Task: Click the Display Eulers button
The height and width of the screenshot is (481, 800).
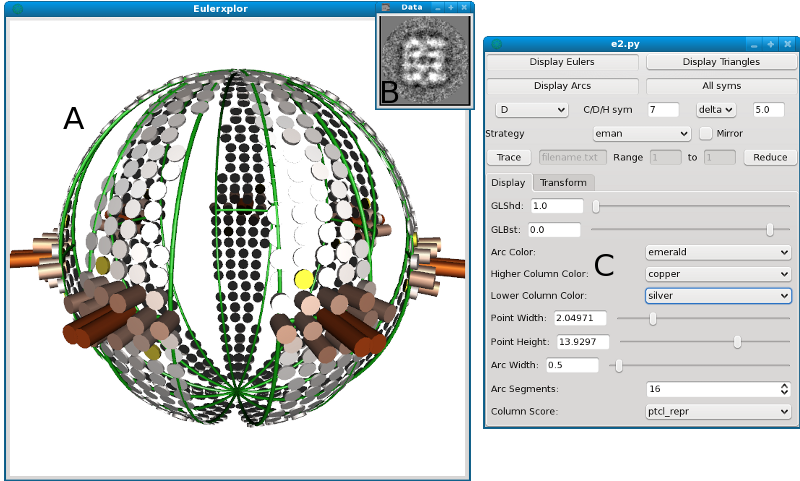Action: (x=562, y=62)
